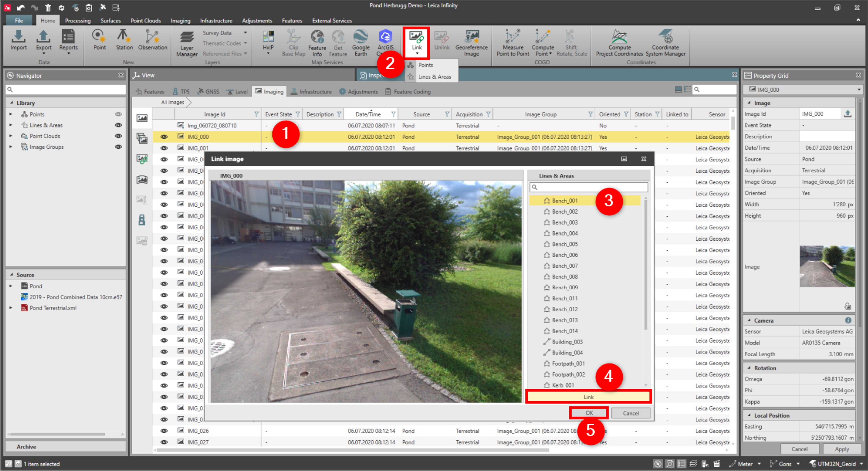Click the Feature Info icon

pos(317,43)
